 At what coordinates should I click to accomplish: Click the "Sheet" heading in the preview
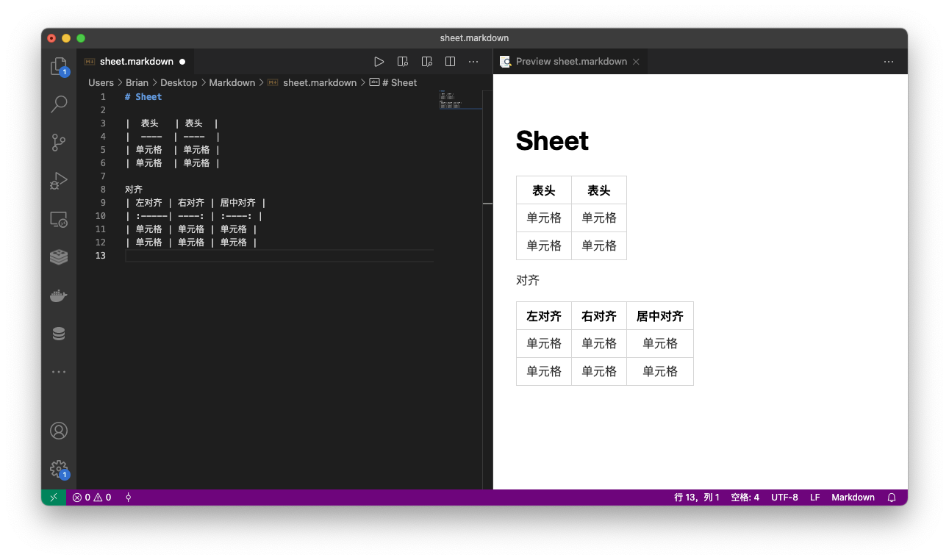point(552,140)
